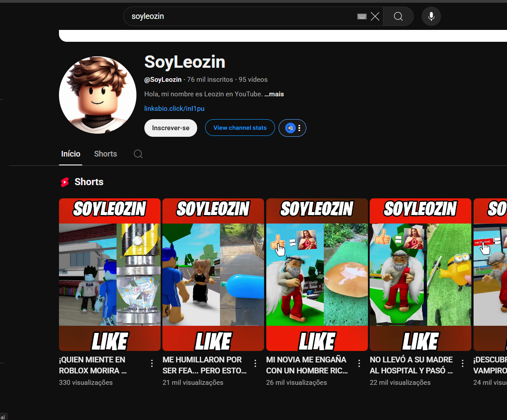Click the 330 visualizações count
The height and width of the screenshot is (420, 507).
click(86, 383)
